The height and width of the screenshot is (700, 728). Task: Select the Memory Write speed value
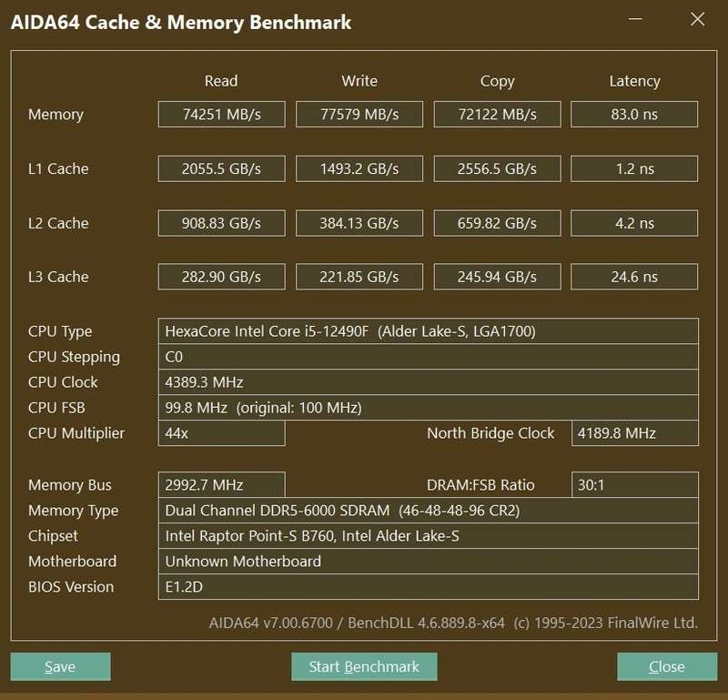coord(359,114)
